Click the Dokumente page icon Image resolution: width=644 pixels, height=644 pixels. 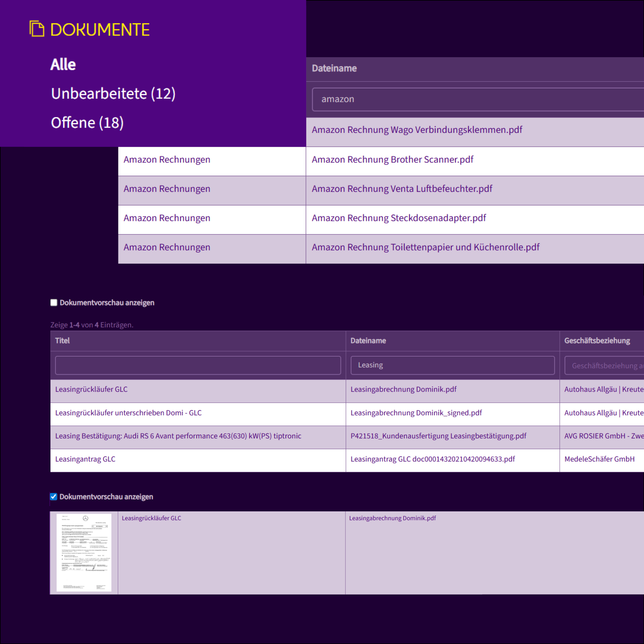[37, 29]
